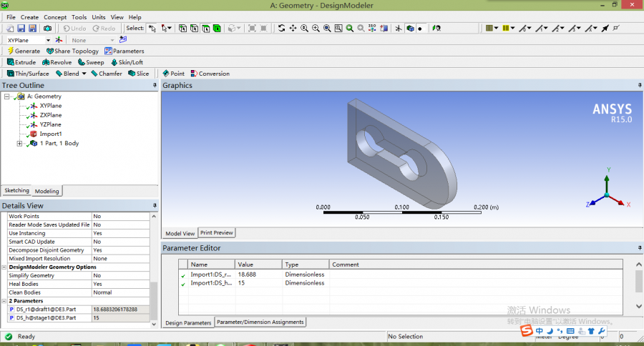Open the XYPlane plane selection dropdown
The width and height of the screenshot is (644, 346).
pos(48,40)
